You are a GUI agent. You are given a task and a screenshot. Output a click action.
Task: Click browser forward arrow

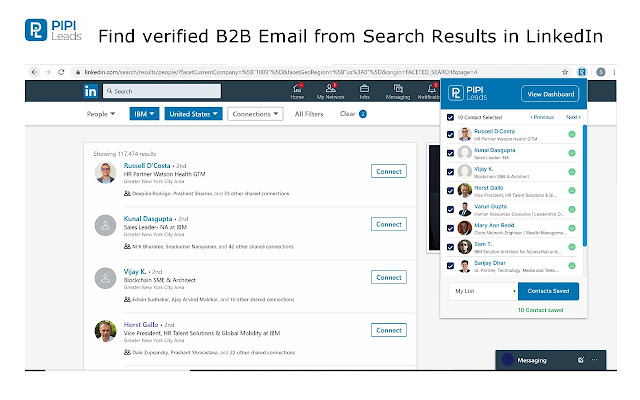point(48,72)
